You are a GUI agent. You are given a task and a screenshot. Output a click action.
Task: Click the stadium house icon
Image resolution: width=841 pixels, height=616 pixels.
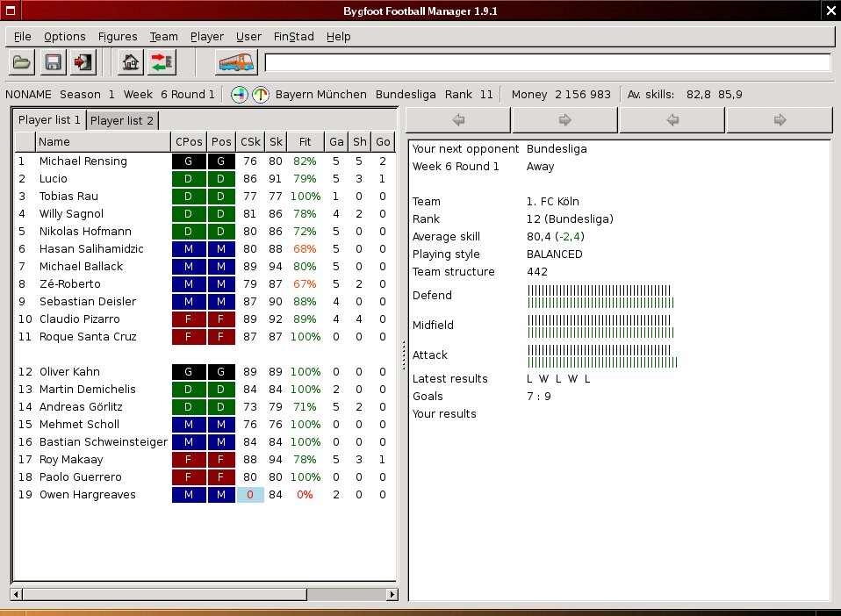[129, 61]
